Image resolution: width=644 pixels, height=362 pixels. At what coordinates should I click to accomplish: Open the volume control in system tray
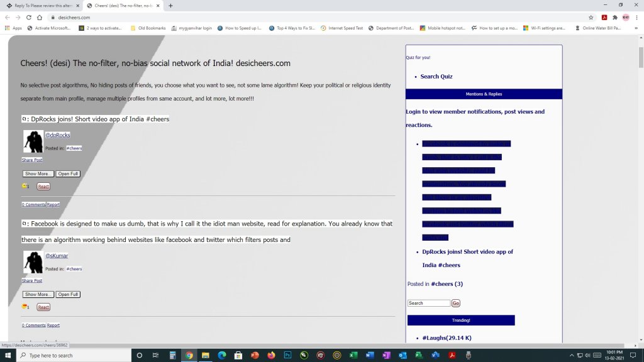(587, 356)
